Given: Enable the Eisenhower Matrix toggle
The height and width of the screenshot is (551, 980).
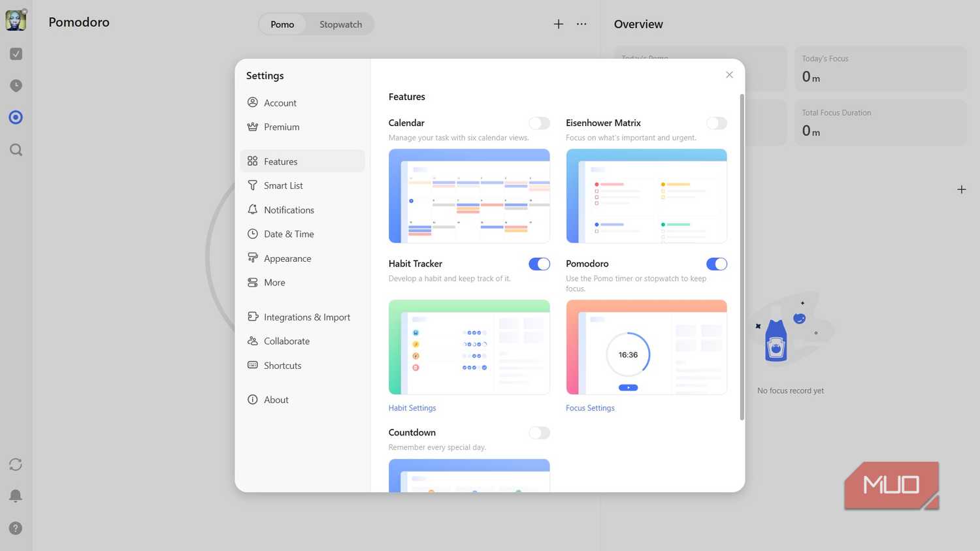Looking at the screenshot, I should 717,123.
